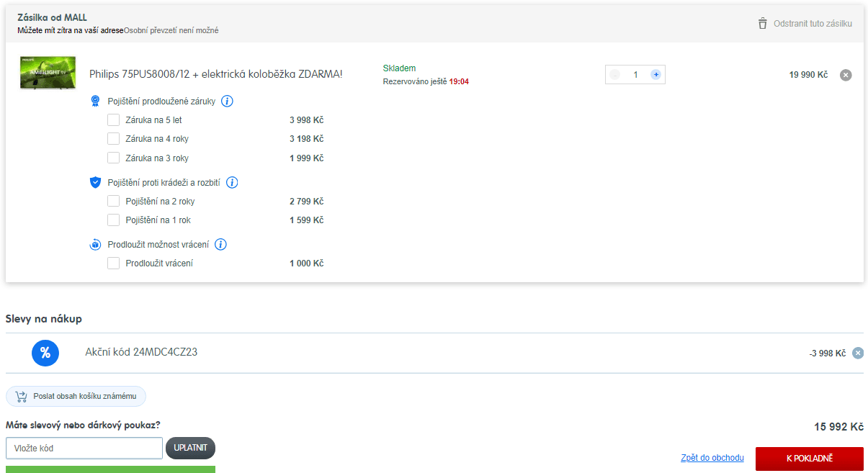Viewport: 868px width, 473px height.
Task: Click the 3 198 Kč warranty price
Action: pos(307,139)
